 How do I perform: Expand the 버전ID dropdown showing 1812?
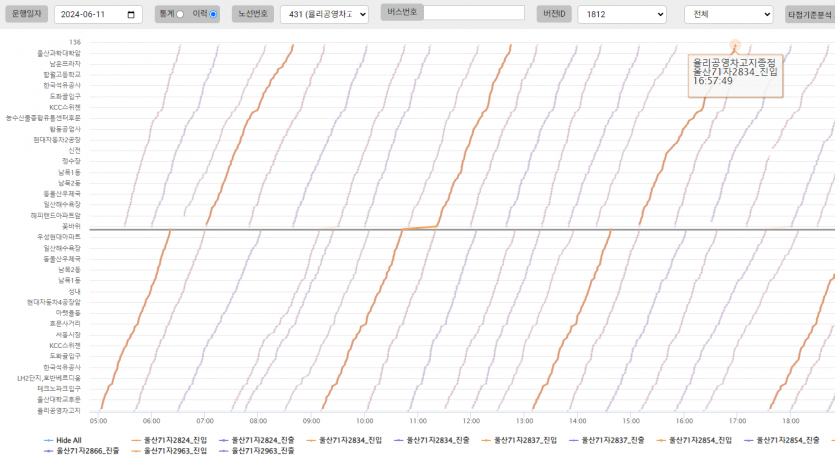[x=621, y=15]
